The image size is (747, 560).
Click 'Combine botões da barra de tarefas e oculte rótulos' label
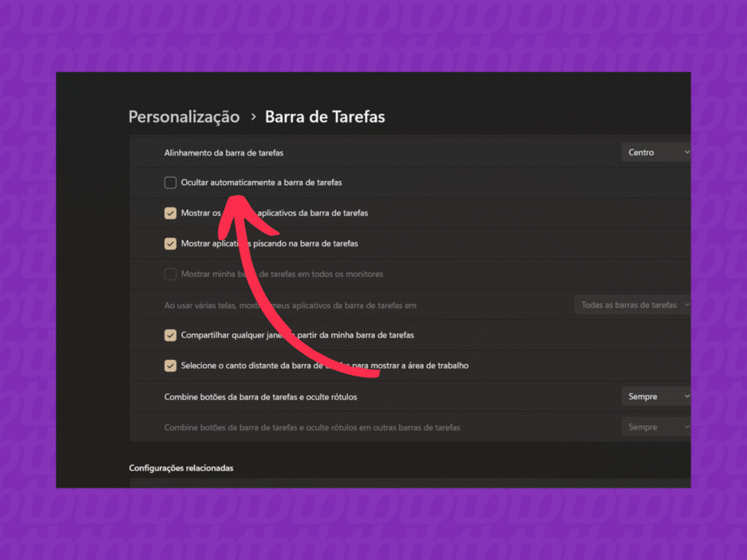coord(261,397)
